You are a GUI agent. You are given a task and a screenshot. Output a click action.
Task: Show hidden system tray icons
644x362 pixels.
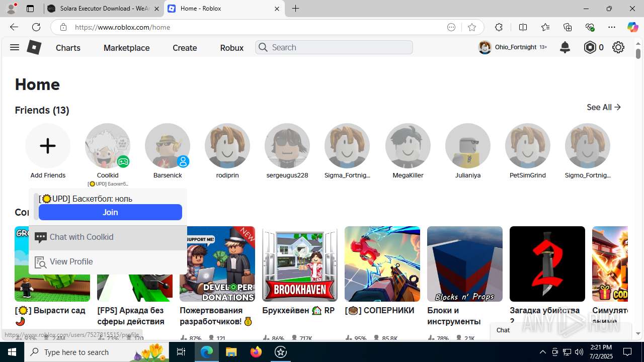[x=542, y=352]
